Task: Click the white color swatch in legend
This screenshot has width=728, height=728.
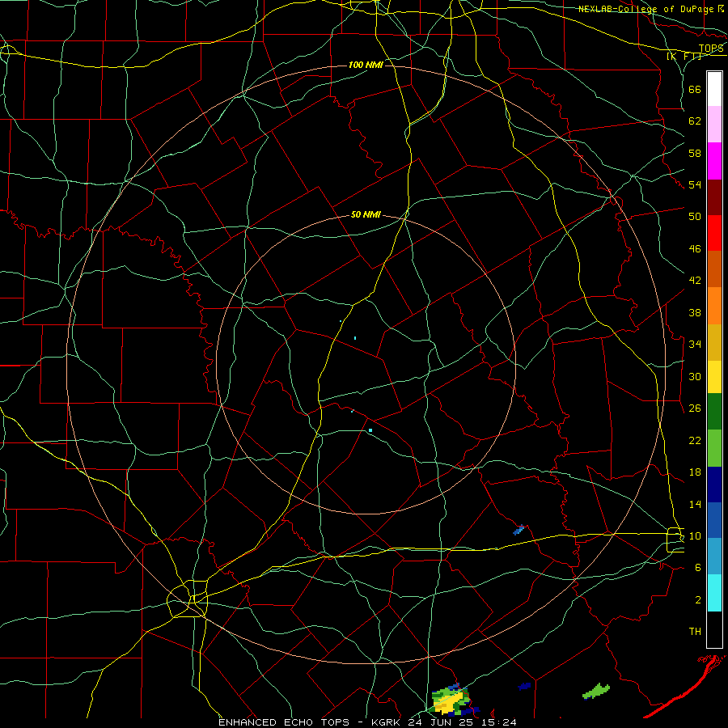Action: click(714, 89)
